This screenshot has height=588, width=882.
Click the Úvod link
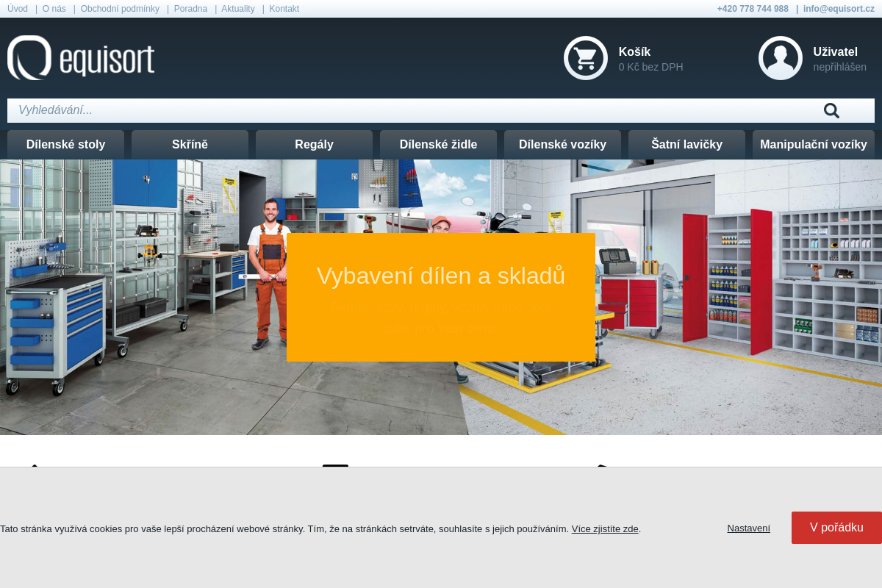coord(18,9)
